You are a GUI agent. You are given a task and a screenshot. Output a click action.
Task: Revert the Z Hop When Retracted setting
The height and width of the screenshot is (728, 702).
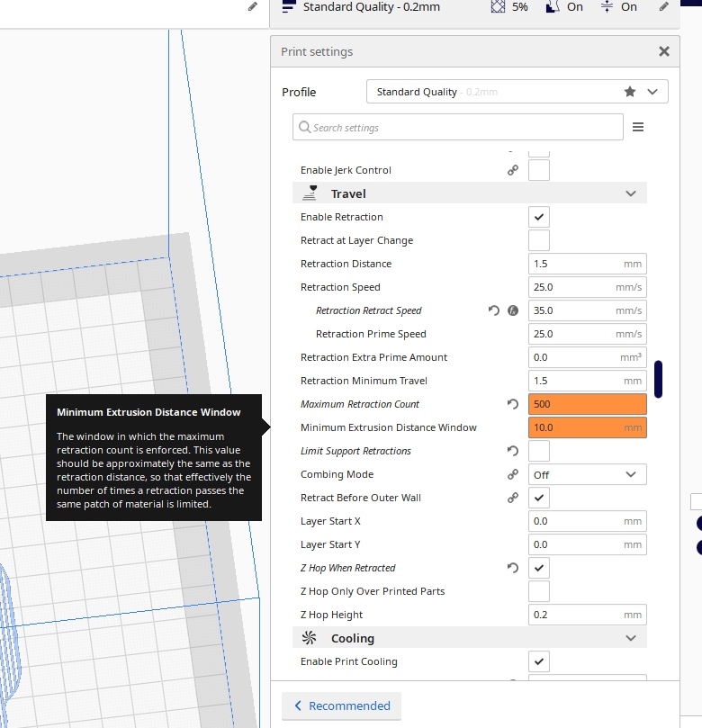pyautogui.click(x=513, y=569)
